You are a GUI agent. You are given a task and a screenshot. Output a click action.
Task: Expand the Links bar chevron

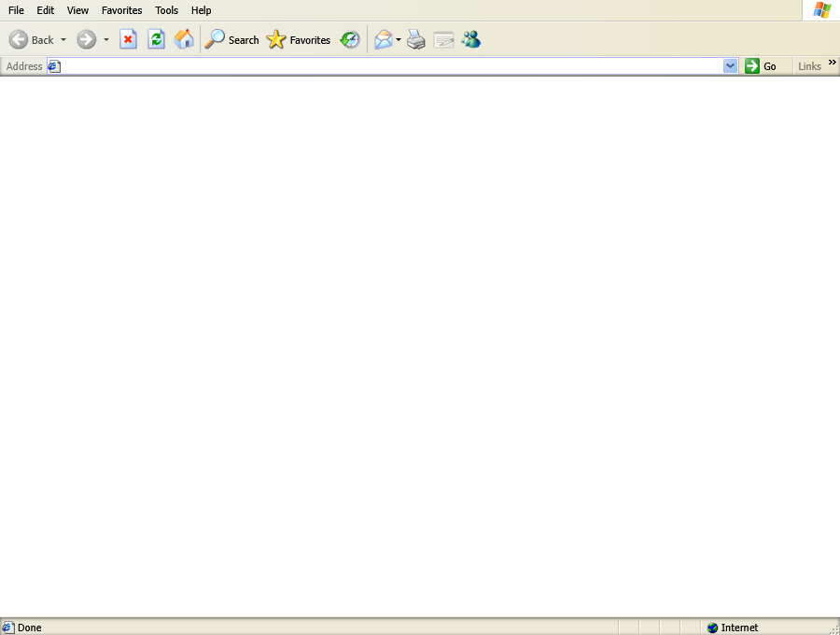click(833, 63)
